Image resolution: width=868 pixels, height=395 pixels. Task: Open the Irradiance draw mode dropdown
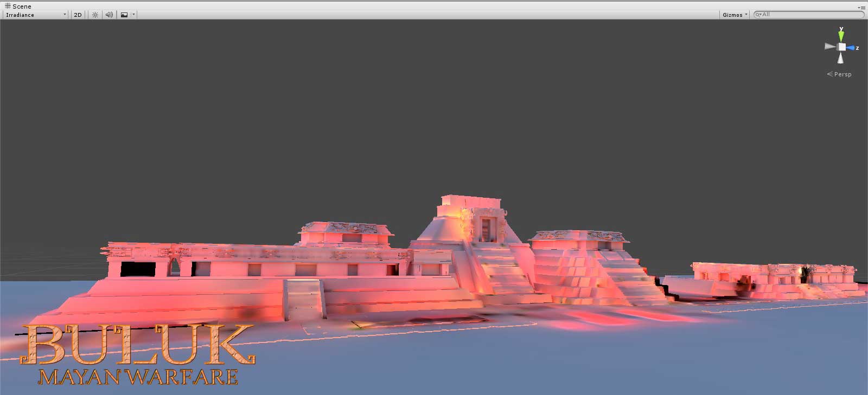click(x=36, y=15)
